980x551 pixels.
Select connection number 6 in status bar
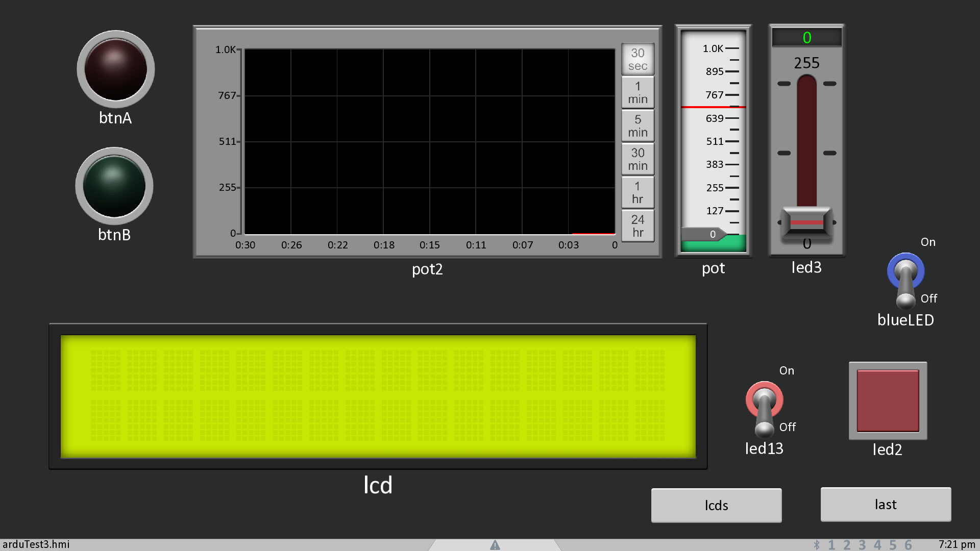click(x=908, y=545)
